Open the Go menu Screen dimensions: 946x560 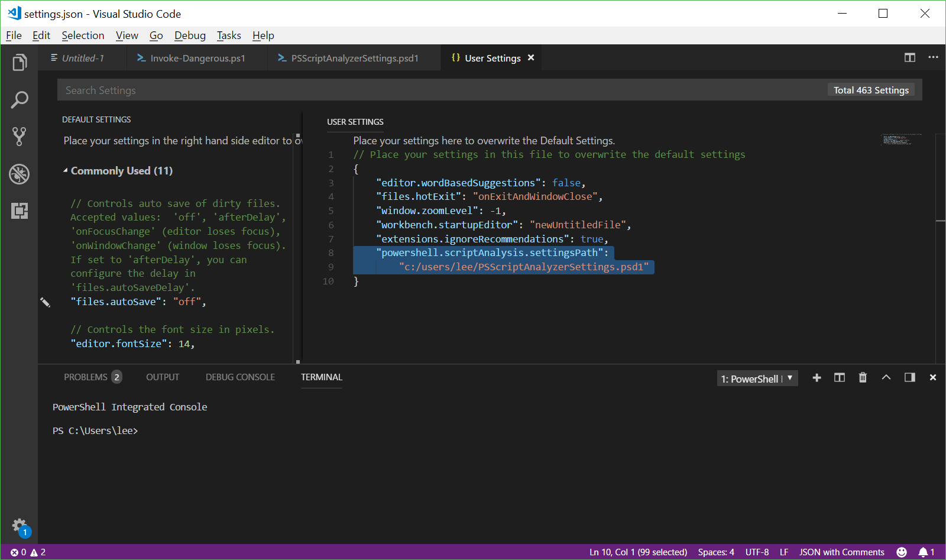[156, 35]
